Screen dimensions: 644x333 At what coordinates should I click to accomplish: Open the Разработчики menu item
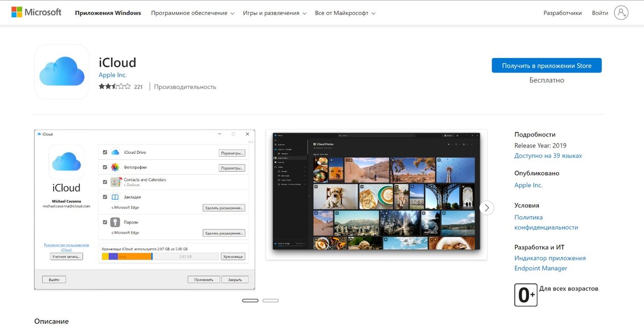pos(564,12)
